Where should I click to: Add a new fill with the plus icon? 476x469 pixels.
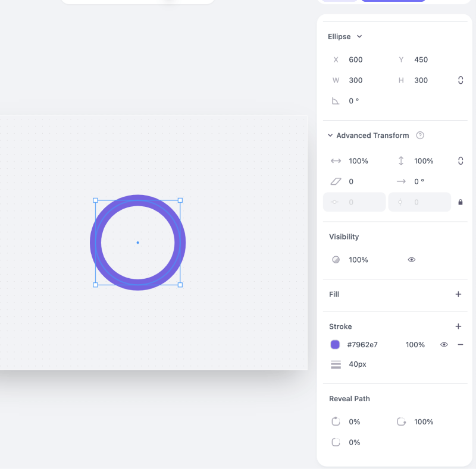pos(458,294)
